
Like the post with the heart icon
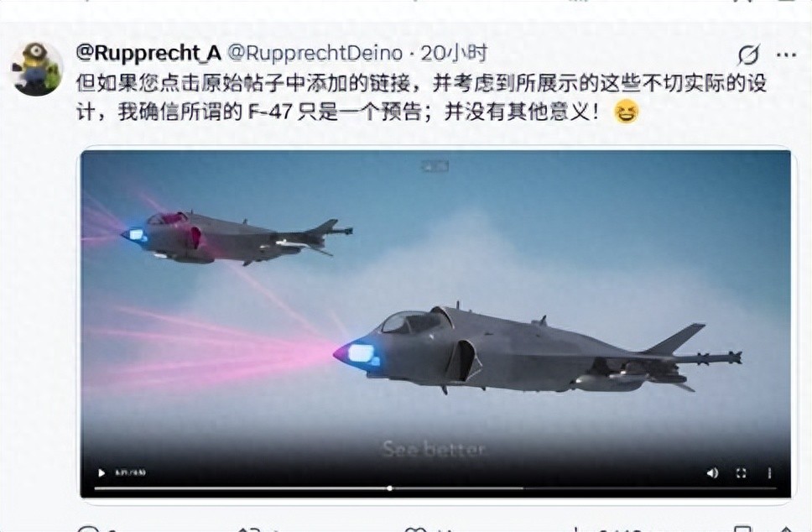(414, 529)
